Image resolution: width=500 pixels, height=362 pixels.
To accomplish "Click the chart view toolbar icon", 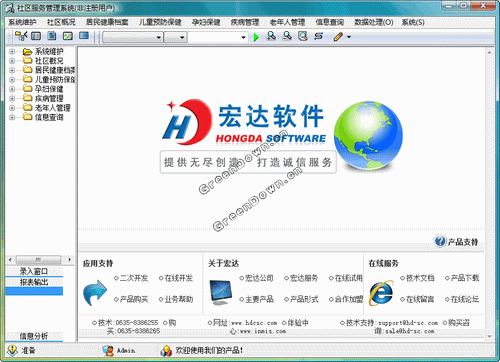I will point(68,36).
